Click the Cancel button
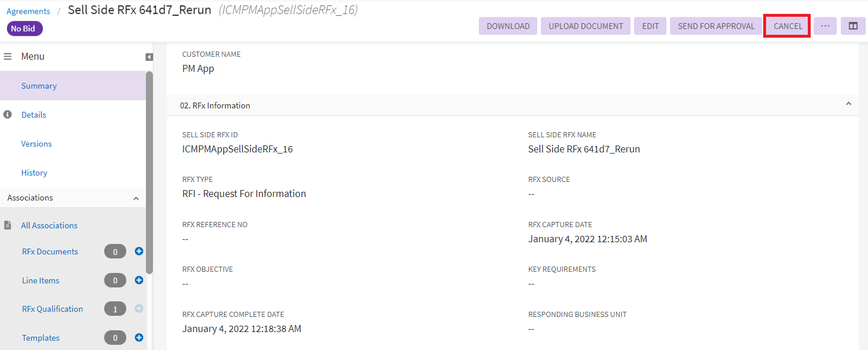Image resolution: width=868 pixels, height=350 pixels. coord(788,26)
